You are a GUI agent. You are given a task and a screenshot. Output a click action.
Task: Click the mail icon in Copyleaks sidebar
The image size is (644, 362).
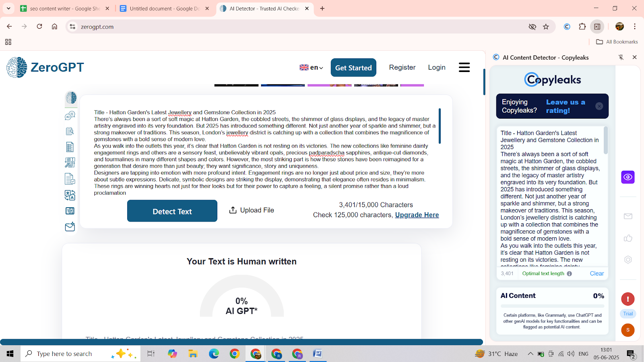(x=628, y=216)
